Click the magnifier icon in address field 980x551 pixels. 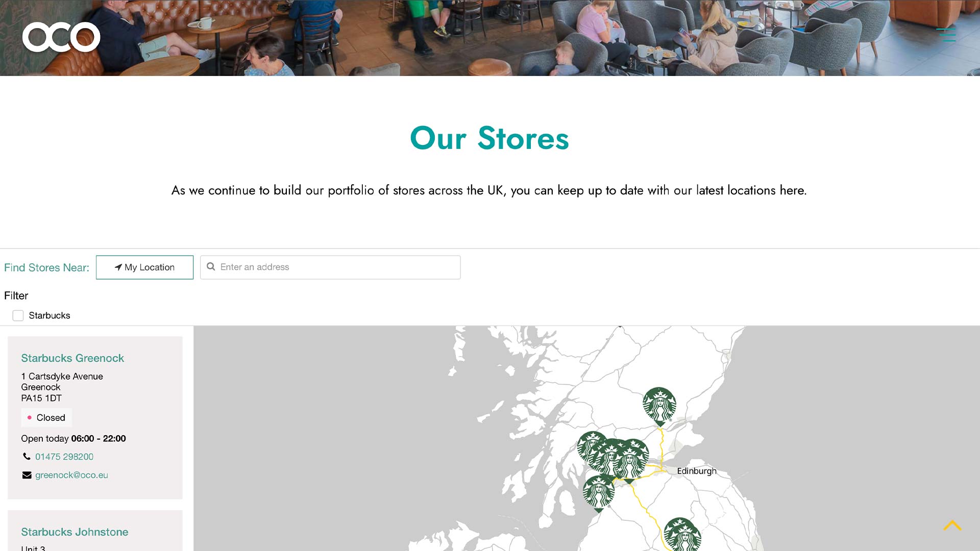click(x=211, y=267)
